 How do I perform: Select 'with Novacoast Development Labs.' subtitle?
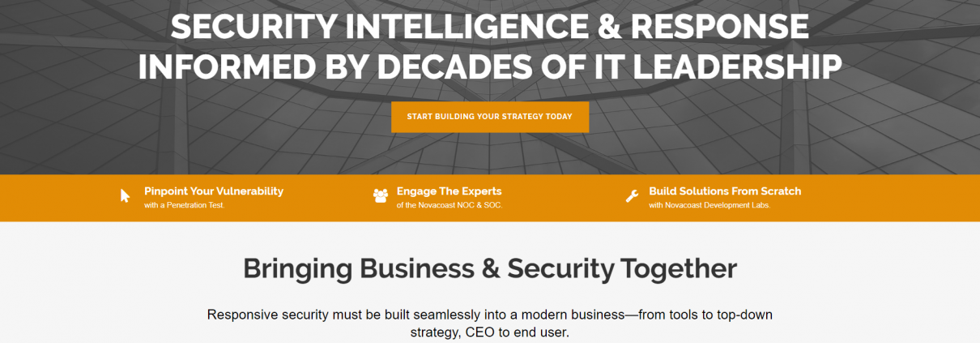point(709,206)
